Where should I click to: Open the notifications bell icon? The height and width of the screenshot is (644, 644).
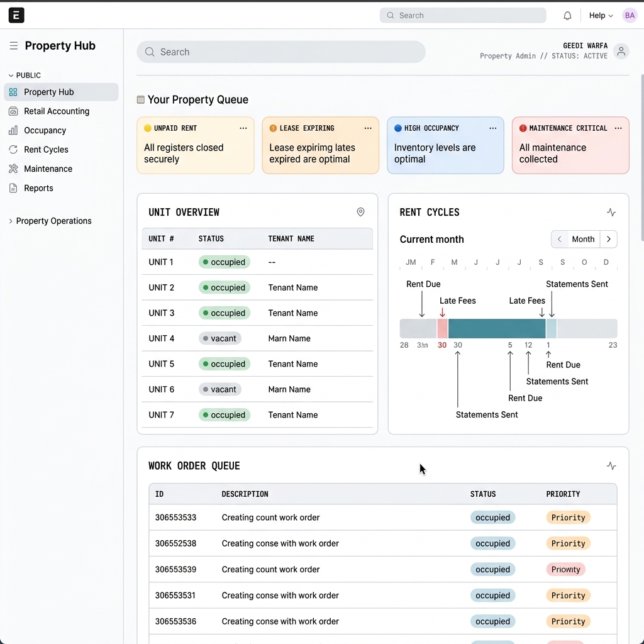[x=567, y=15]
